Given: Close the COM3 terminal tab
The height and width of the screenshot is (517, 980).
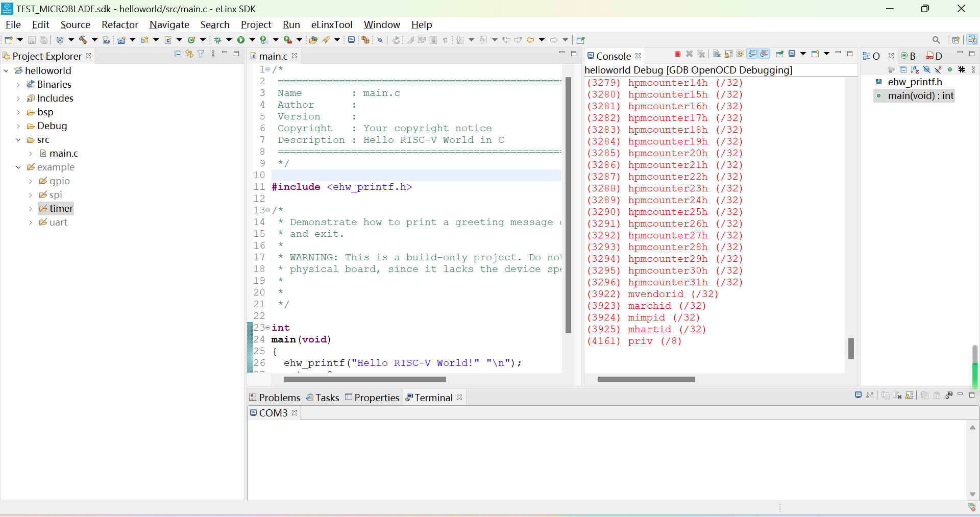Looking at the screenshot, I should click(x=295, y=413).
